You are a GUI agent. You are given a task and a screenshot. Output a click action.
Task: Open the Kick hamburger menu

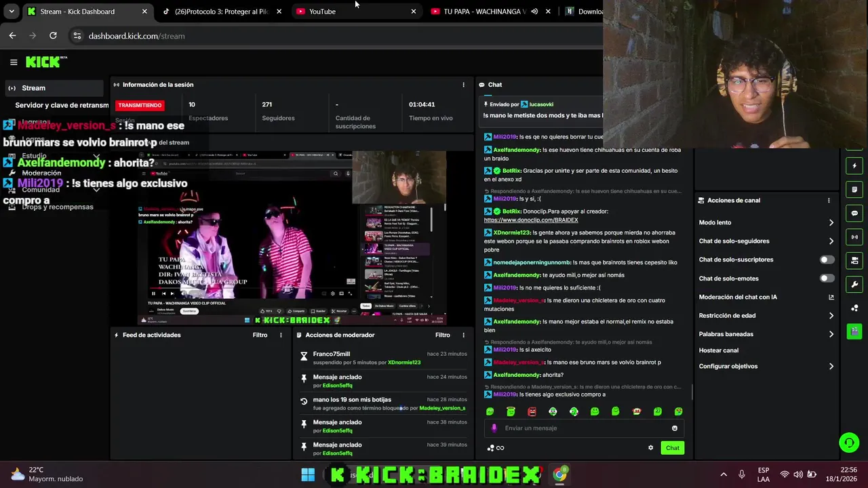pos(14,62)
